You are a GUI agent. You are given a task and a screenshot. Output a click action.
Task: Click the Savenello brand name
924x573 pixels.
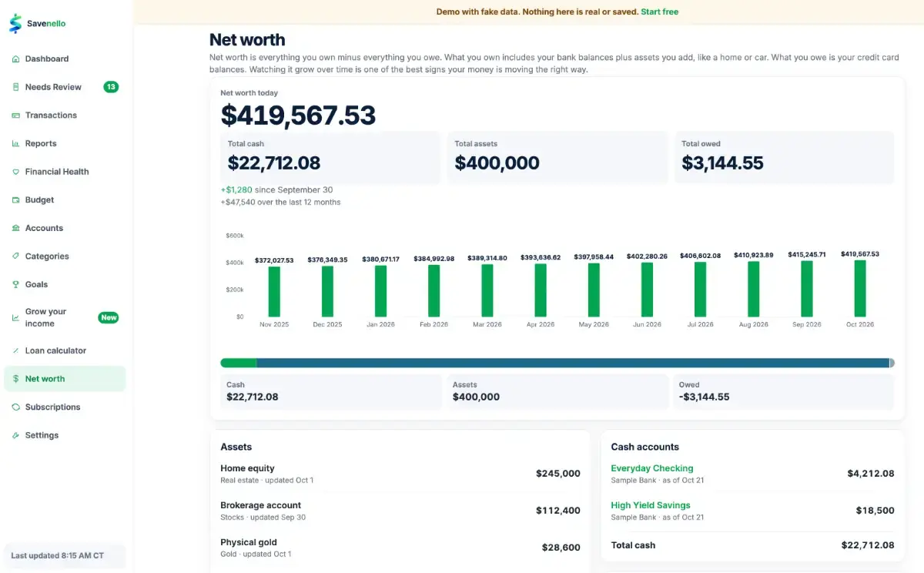[x=46, y=24]
